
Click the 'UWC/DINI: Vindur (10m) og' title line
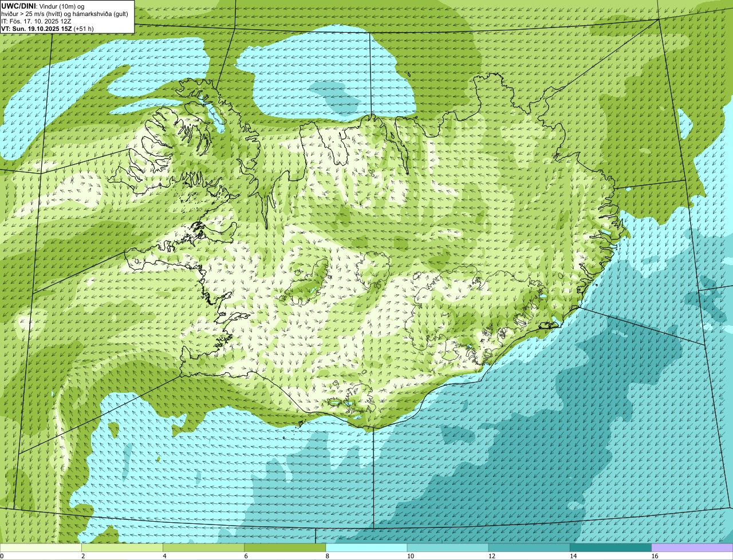[43, 6]
